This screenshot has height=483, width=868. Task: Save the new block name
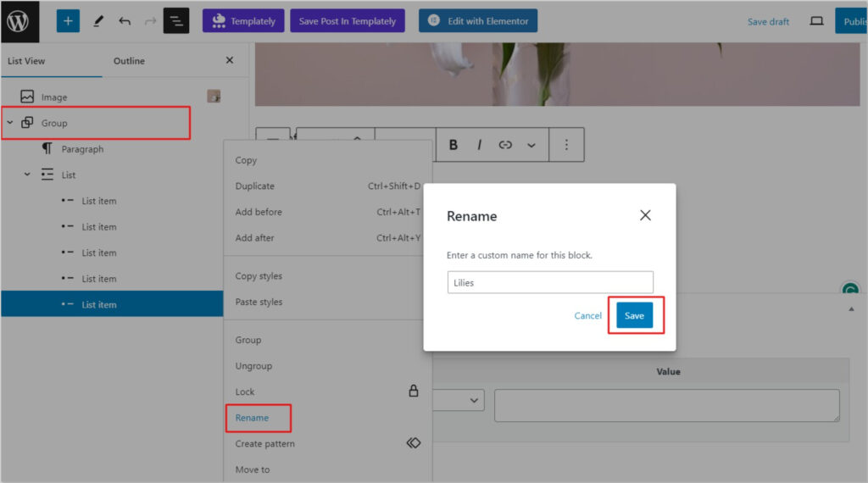coord(634,315)
